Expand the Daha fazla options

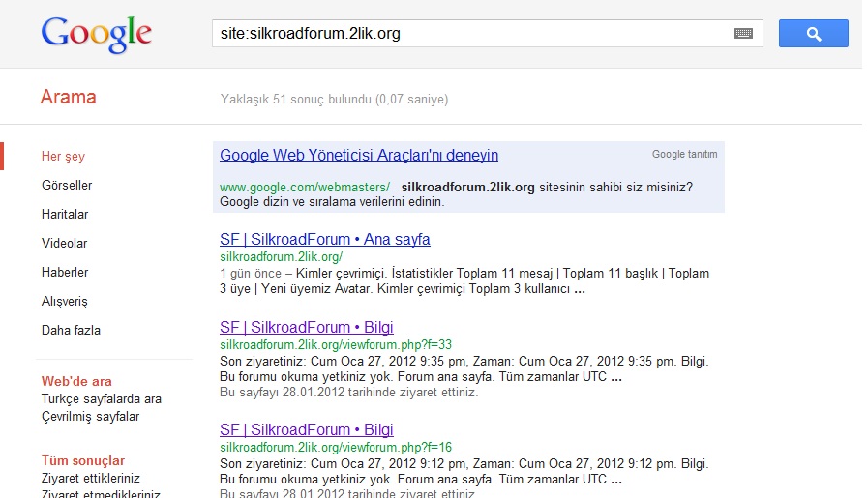(71, 331)
